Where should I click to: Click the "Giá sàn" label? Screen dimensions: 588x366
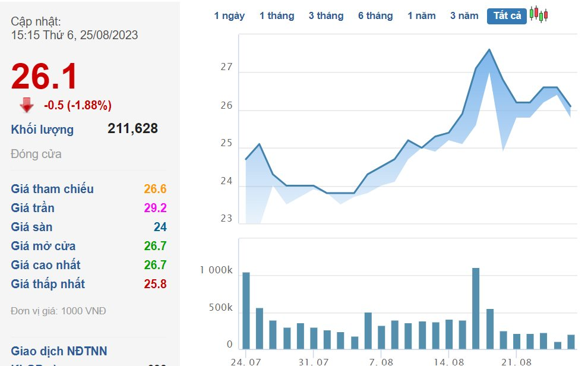pyautogui.click(x=31, y=227)
